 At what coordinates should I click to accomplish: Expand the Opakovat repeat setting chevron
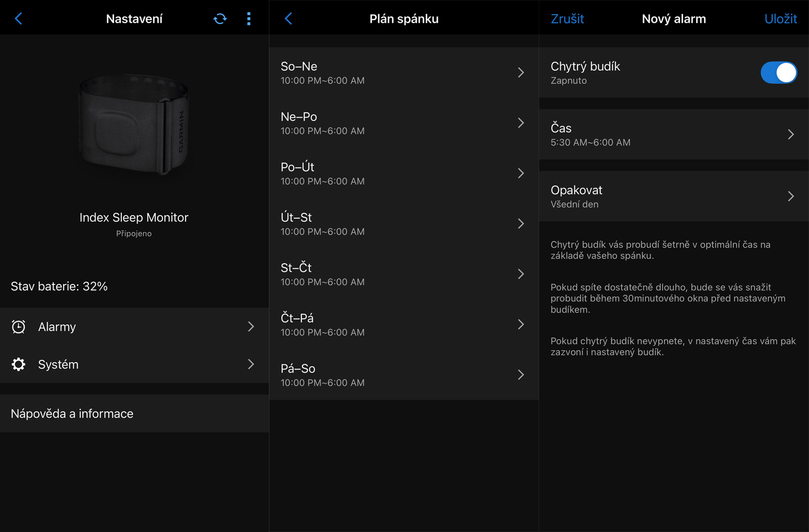click(791, 197)
